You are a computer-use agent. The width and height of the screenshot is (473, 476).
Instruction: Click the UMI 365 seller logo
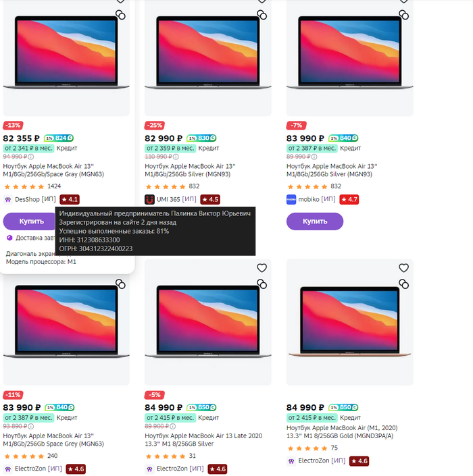149,199
